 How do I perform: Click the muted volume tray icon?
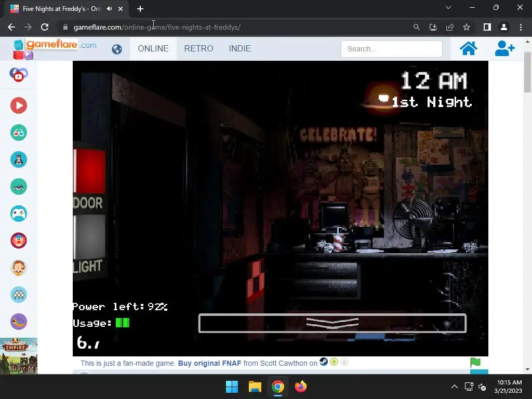pyautogui.click(x=482, y=387)
